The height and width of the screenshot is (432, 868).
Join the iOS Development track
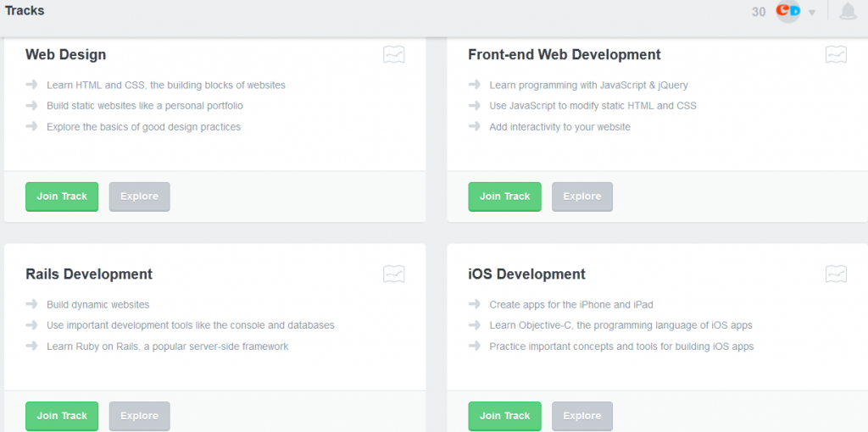point(504,416)
